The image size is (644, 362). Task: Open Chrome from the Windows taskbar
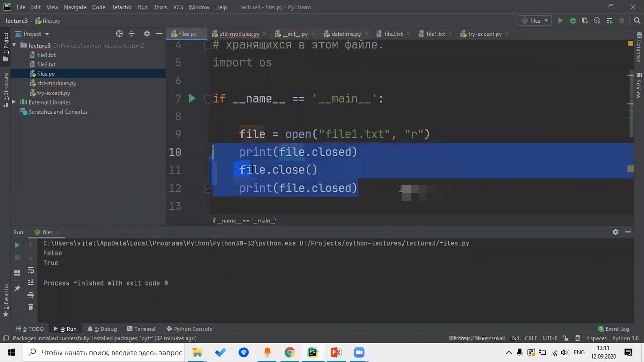290,352
